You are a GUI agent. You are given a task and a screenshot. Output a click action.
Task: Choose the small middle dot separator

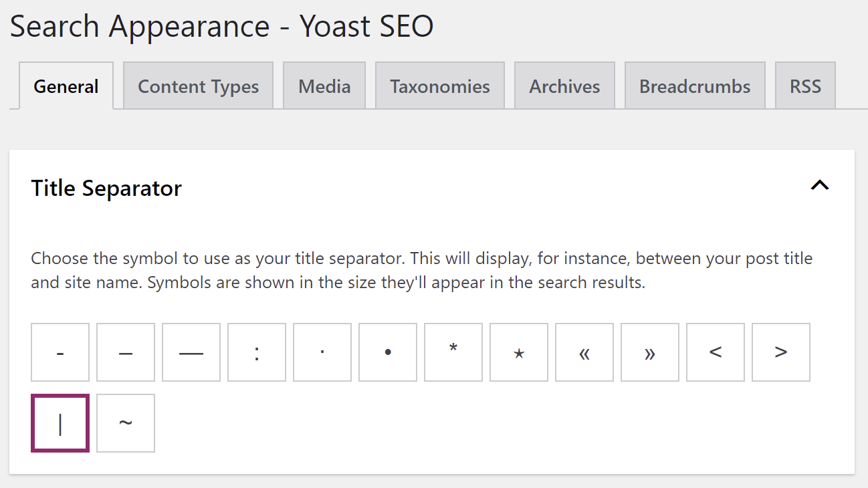[x=322, y=352]
